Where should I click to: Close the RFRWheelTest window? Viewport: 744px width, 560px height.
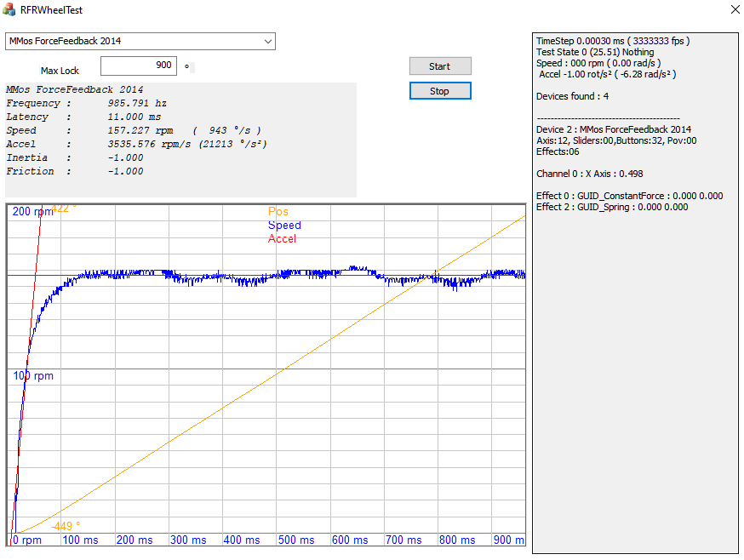pyautogui.click(x=735, y=9)
